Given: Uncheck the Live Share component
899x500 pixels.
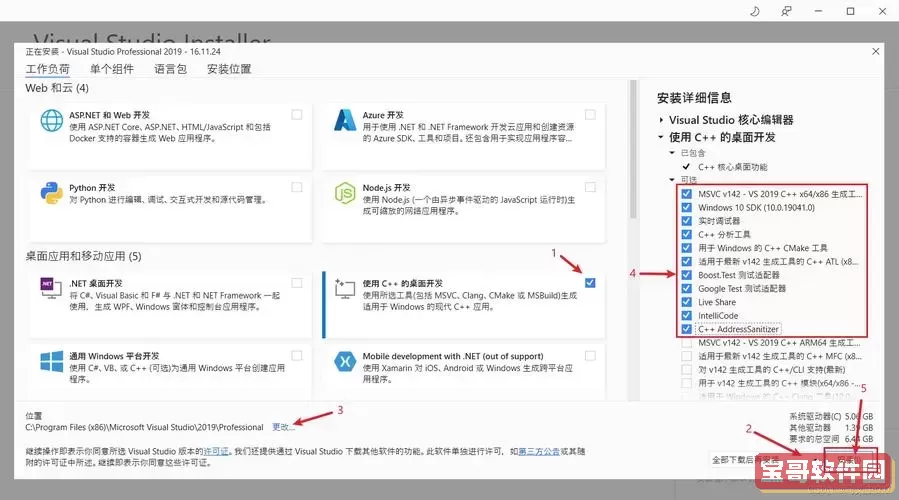Looking at the screenshot, I should 686,302.
